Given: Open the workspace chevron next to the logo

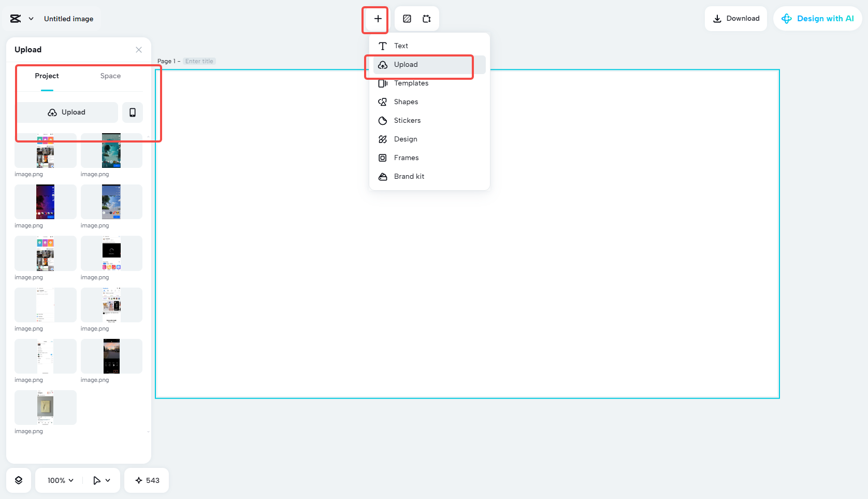Looking at the screenshot, I should click(31, 19).
